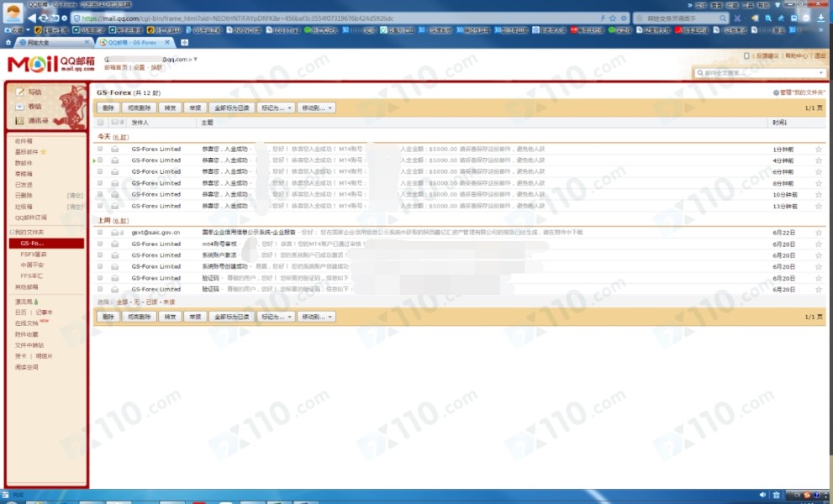The image size is (833, 504).
Task: Click the lightning icon in the address bar
Action: coord(603,18)
